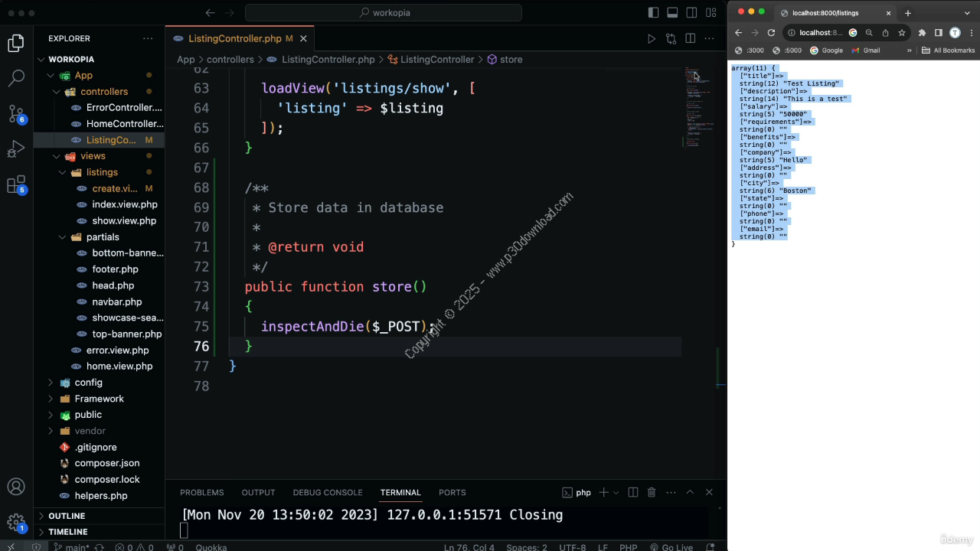The image size is (980, 551).
Task: Click the workopia command center search box
Action: pos(384,13)
